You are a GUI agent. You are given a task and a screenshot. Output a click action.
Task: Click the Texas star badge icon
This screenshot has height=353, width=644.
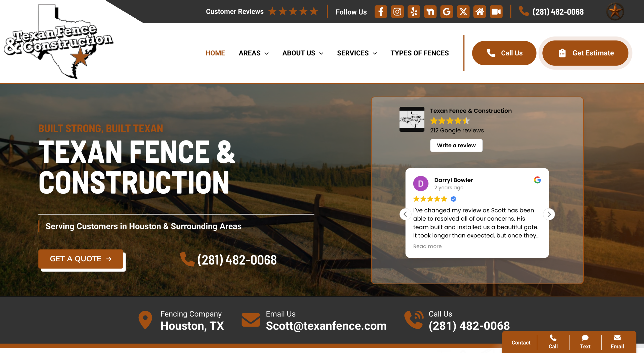pos(615,12)
